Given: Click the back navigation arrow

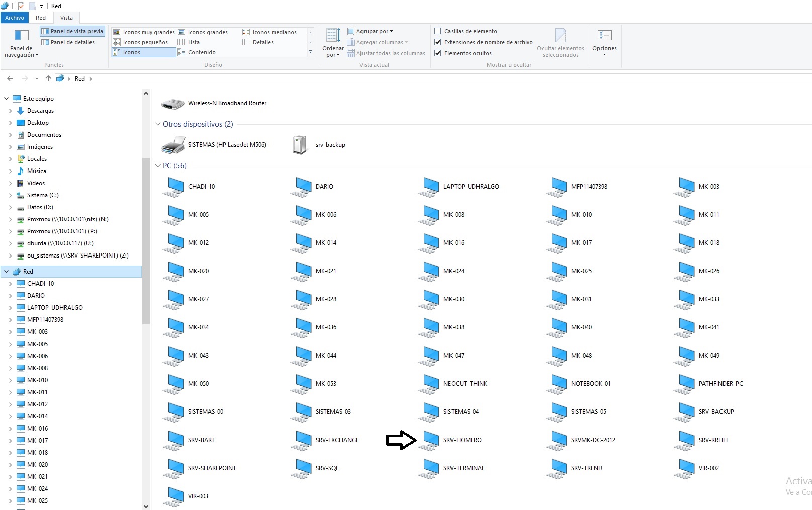Looking at the screenshot, I should [x=10, y=78].
